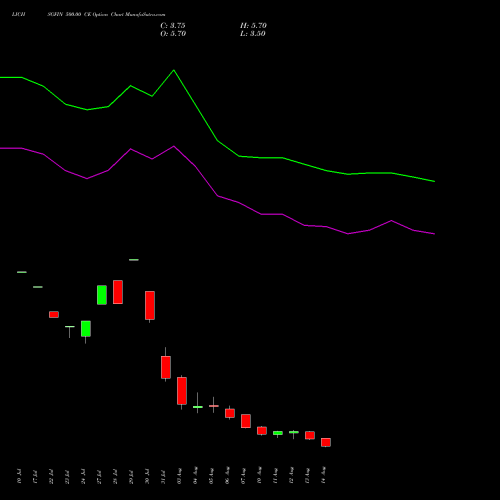
Task: Click the green dash marker above 29 Jul
Action: click(134, 260)
